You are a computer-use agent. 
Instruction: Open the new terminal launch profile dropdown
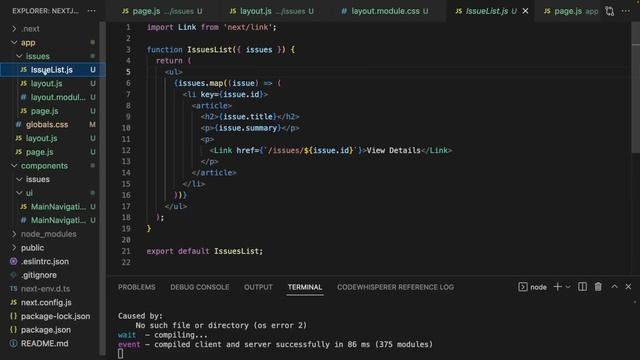coord(568,287)
